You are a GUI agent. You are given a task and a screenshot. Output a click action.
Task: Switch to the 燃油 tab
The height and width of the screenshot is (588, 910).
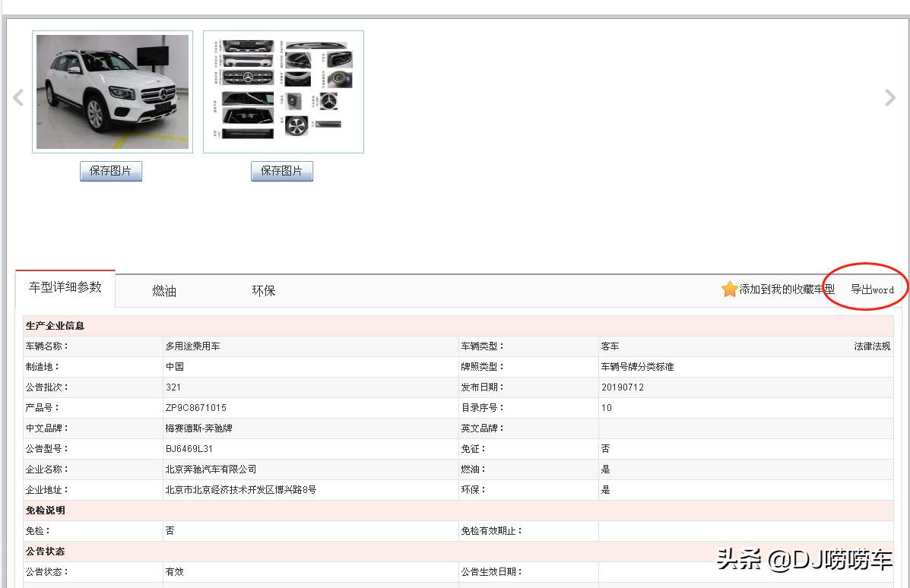click(x=164, y=291)
